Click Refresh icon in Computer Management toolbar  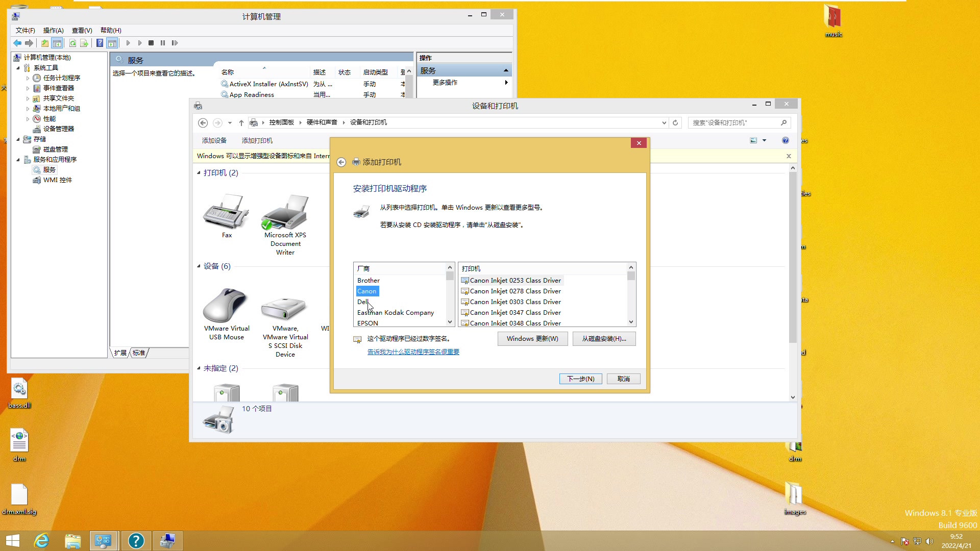[72, 43]
